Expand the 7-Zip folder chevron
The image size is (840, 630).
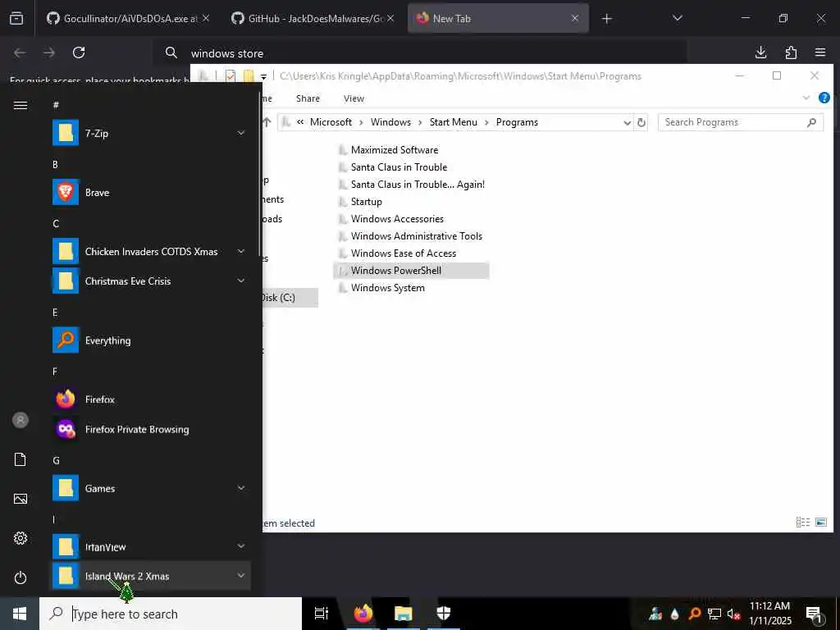(241, 133)
